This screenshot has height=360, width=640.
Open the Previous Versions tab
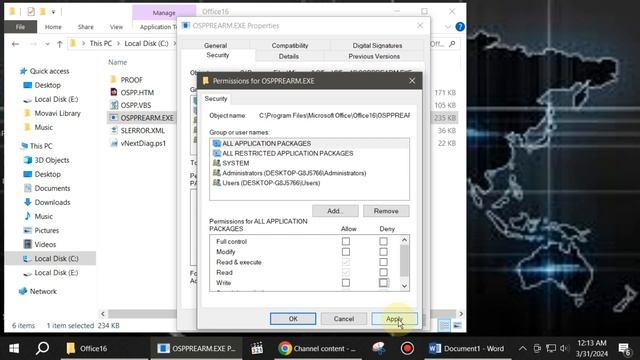coord(374,56)
